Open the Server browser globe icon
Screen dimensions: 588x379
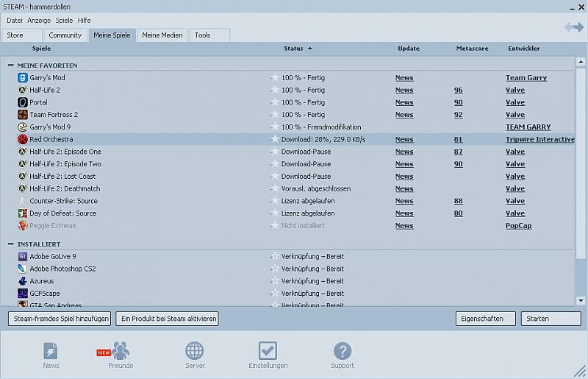(195, 351)
